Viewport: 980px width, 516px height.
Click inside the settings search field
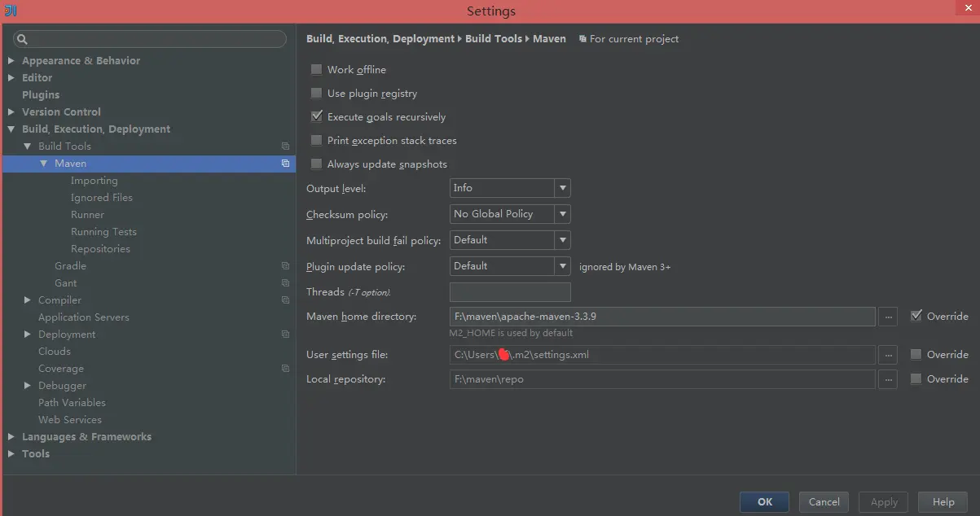pos(149,39)
